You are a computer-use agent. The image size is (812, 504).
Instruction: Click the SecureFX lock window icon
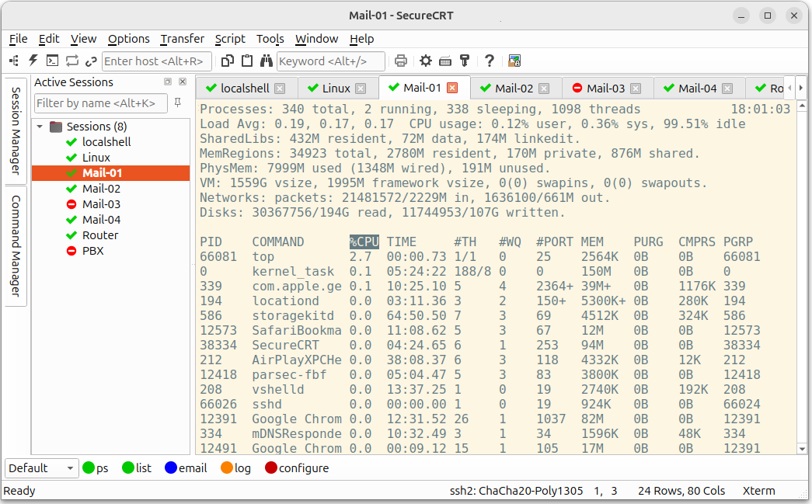(514, 61)
